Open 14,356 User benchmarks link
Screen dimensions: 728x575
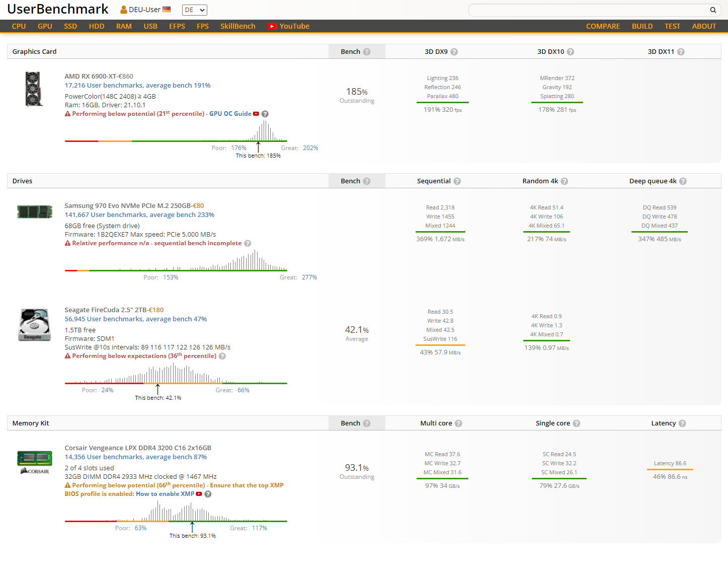(136, 457)
